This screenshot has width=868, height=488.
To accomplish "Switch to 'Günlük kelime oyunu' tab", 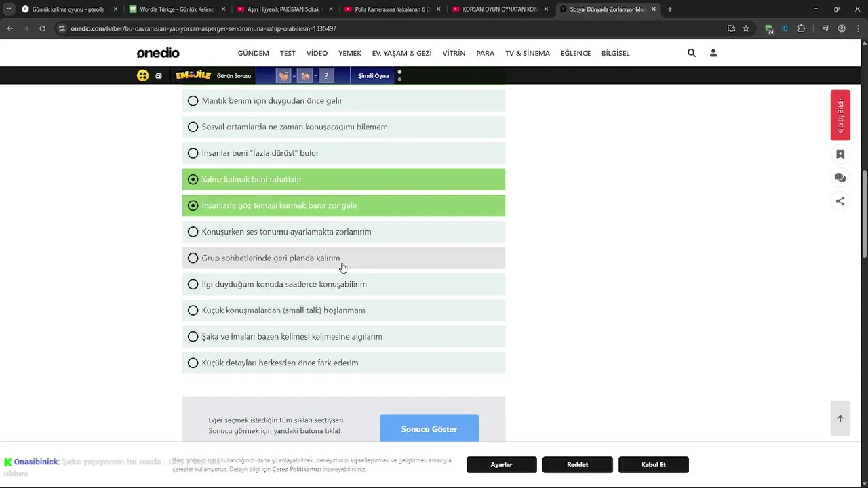I will click(x=68, y=9).
